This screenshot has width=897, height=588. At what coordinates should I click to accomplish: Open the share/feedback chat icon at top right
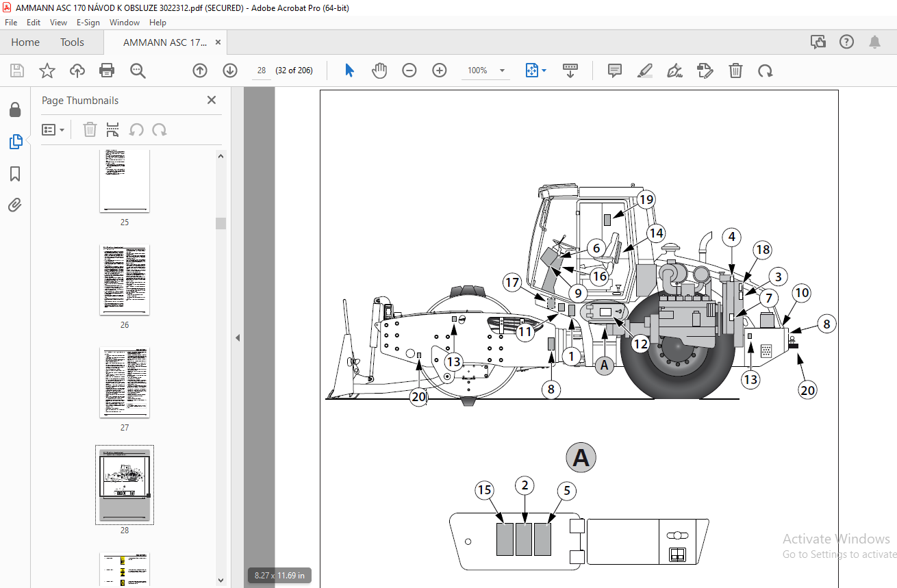tap(818, 42)
